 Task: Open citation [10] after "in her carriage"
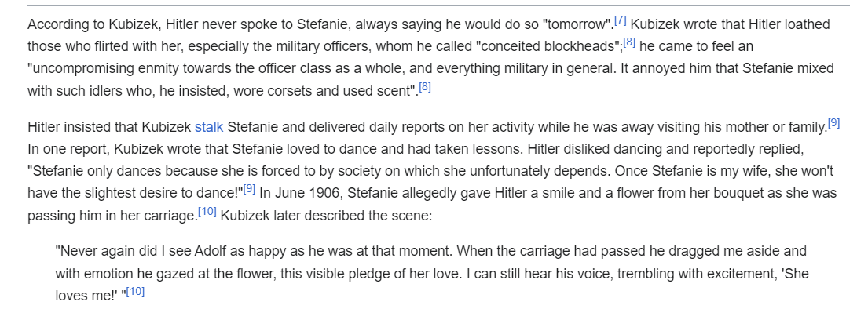(x=207, y=210)
